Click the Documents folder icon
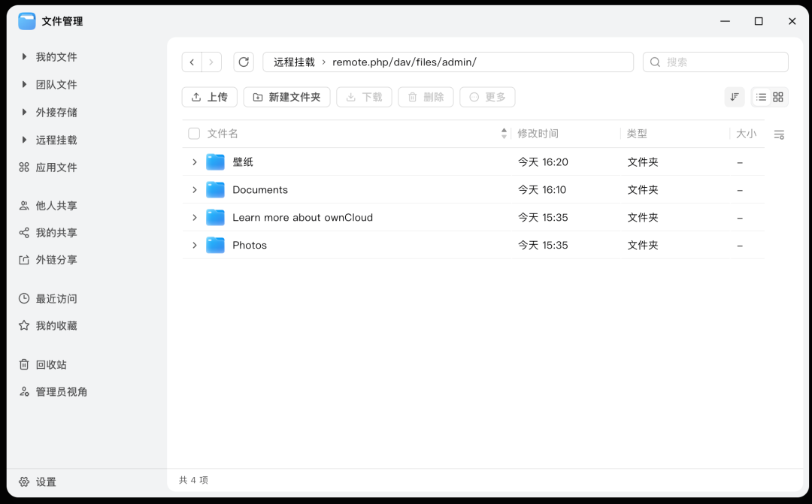 [216, 190]
